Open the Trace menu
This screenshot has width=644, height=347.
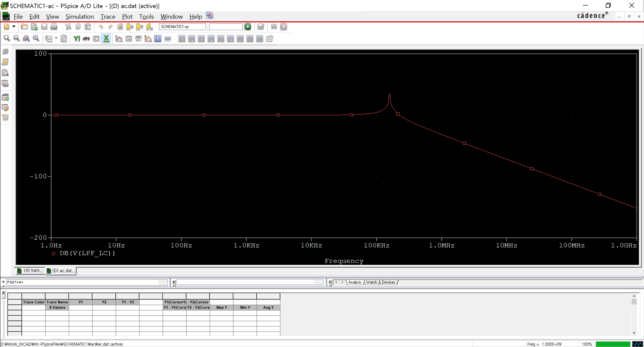pyautogui.click(x=108, y=17)
